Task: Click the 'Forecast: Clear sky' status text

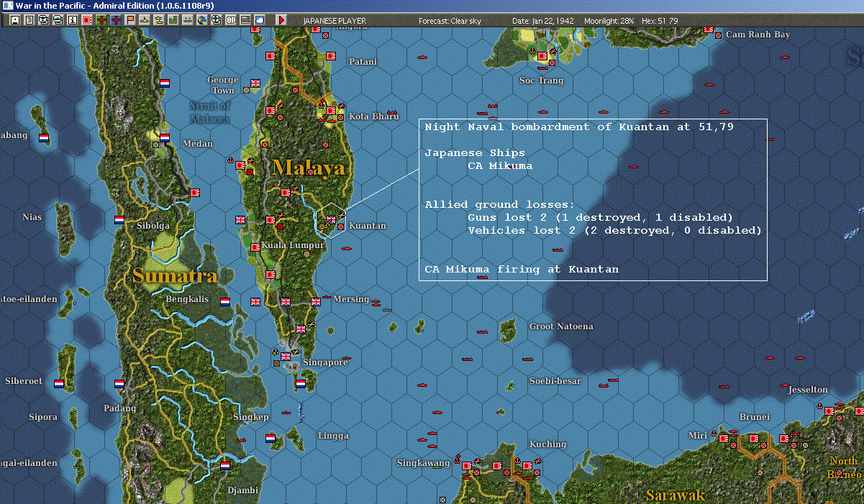Action: coord(450,21)
